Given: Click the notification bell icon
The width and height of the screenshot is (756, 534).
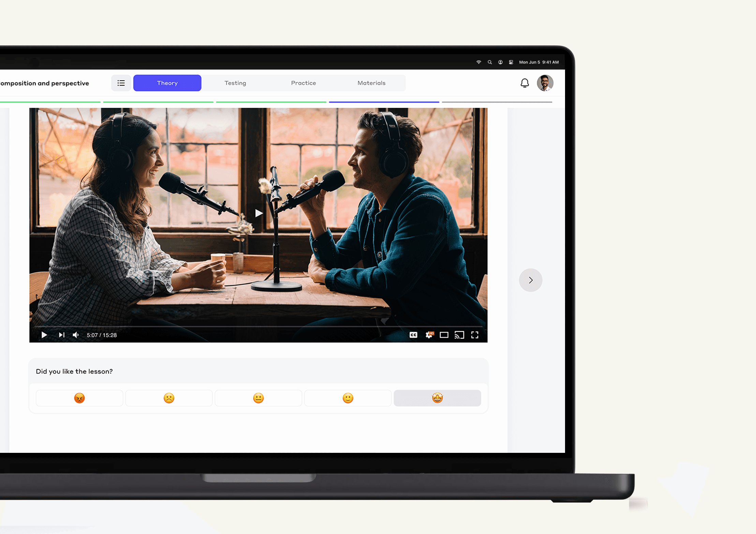Looking at the screenshot, I should (x=524, y=83).
